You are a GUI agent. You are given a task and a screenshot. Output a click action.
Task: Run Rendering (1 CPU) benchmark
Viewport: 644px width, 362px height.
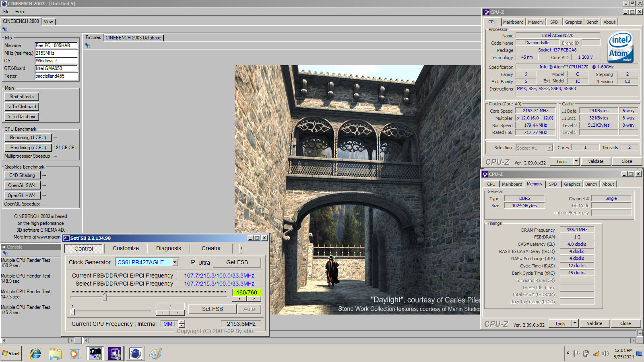[x=28, y=138]
